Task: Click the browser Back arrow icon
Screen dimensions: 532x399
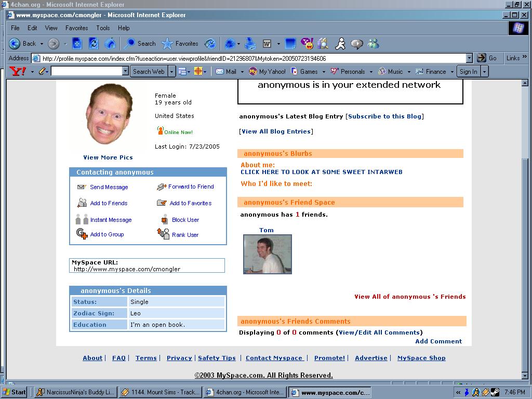Action: click(x=15, y=44)
